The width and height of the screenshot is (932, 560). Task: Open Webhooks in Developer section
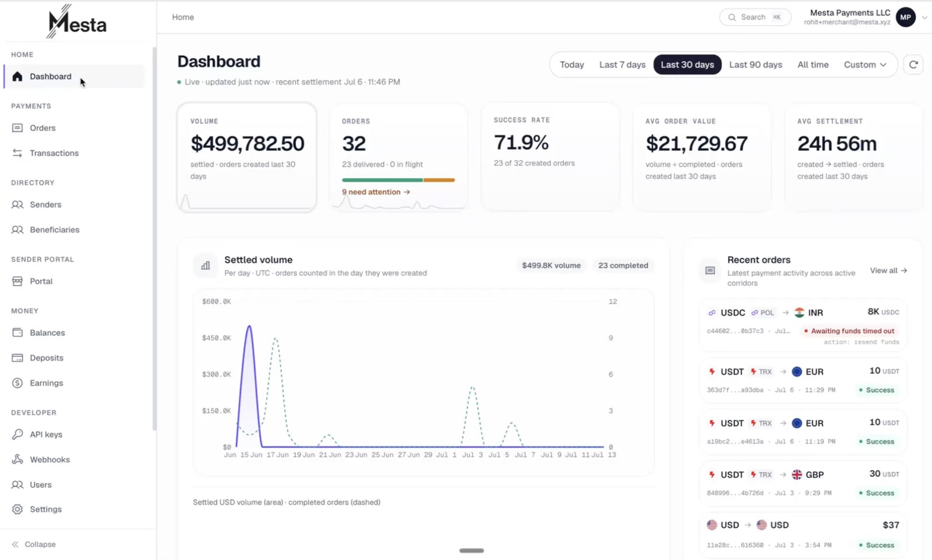[74, 459]
